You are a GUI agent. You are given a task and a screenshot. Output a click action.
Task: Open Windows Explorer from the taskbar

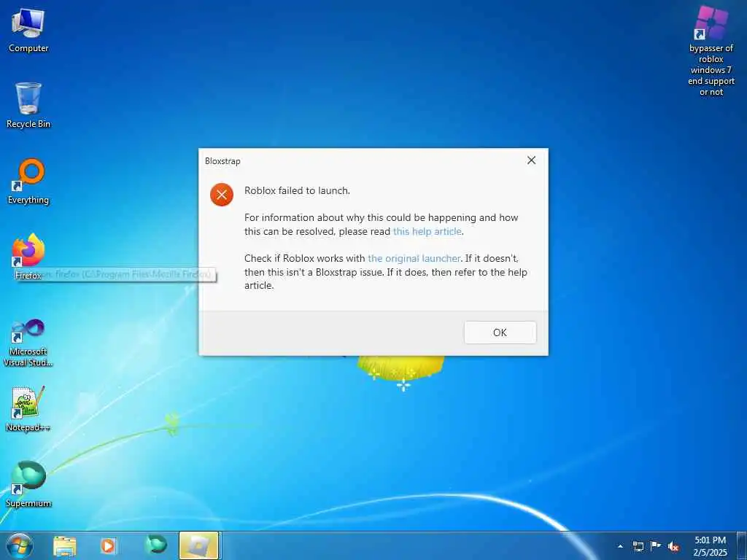click(65, 545)
